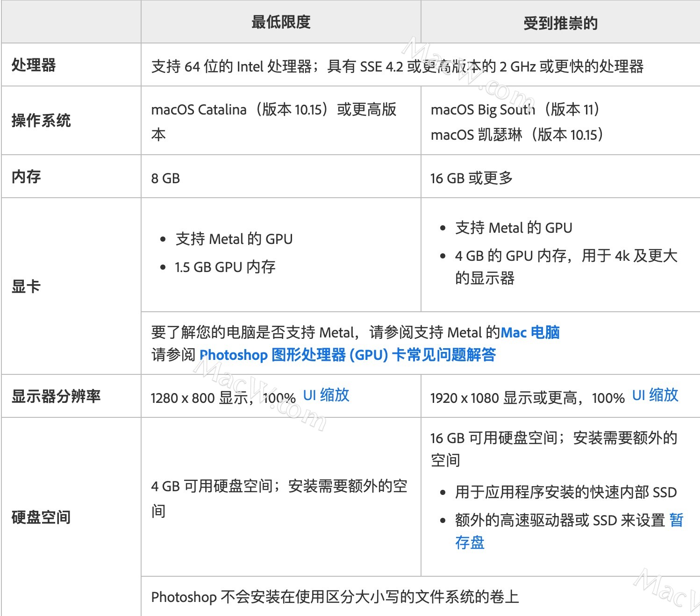Select the 处理器 row label

(34, 64)
